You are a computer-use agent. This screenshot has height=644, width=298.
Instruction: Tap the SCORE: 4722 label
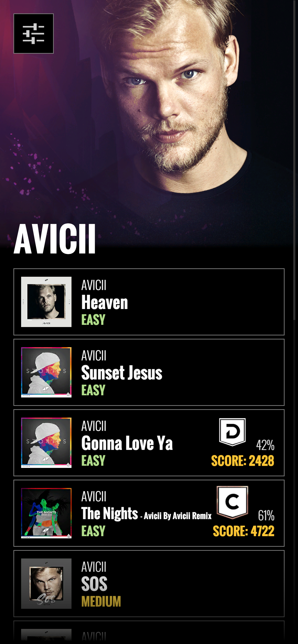(x=244, y=531)
